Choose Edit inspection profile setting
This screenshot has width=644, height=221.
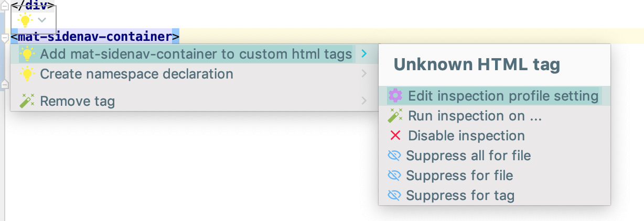[494, 96]
